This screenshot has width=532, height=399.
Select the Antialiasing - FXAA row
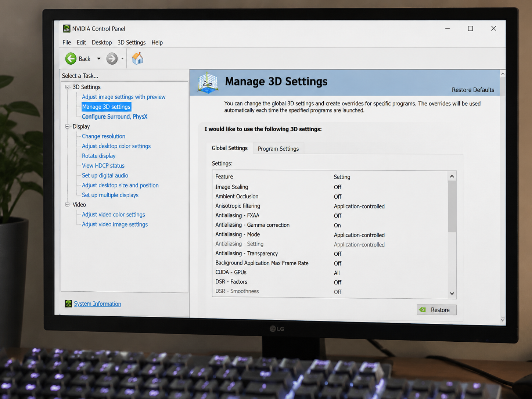coord(330,216)
